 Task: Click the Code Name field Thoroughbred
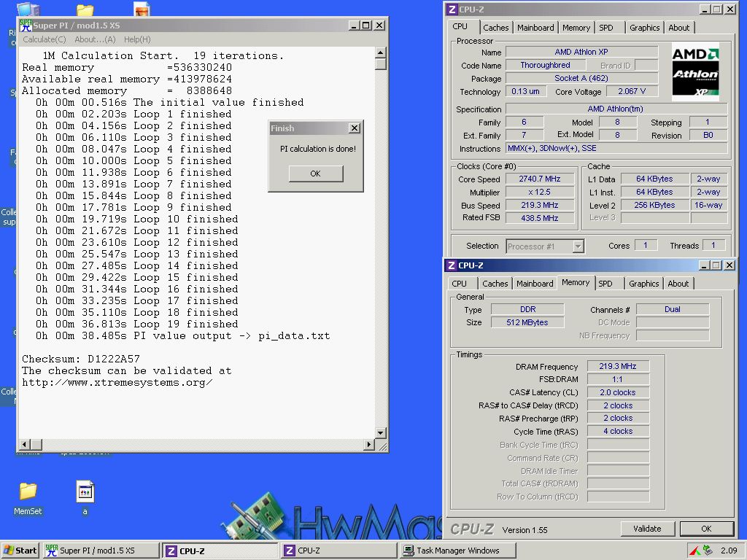[x=545, y=65]
